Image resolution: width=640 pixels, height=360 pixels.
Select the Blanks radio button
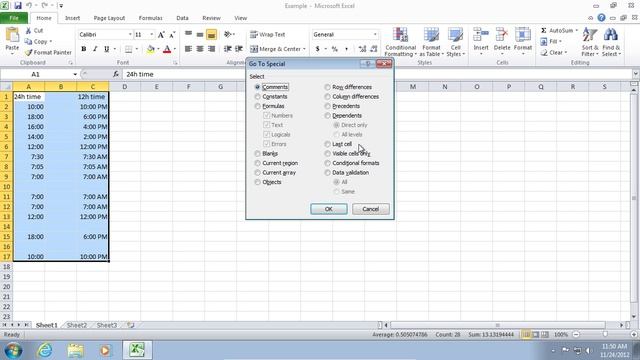click(x=257, y=153)
